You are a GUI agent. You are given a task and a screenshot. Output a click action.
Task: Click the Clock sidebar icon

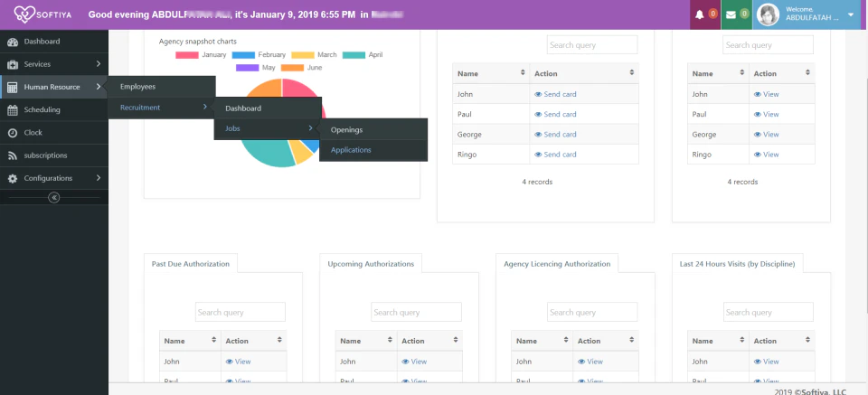pyautogui.click(x=13, y=133)
